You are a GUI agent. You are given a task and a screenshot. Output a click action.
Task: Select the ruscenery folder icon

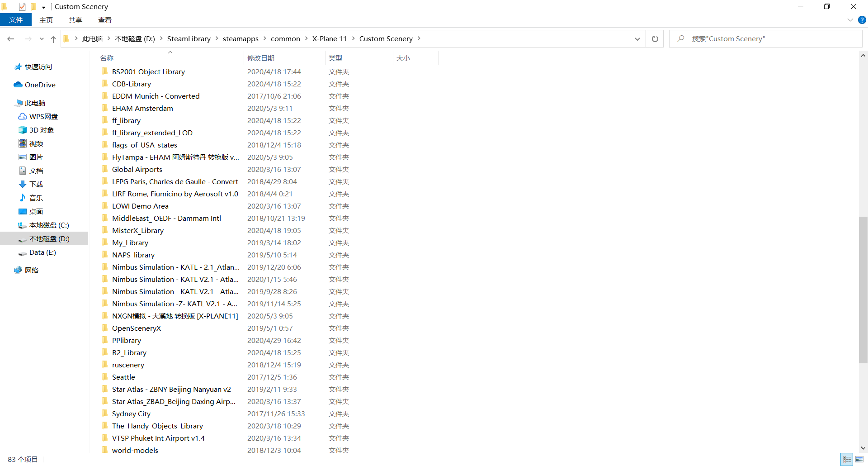(x=105, y=365)
